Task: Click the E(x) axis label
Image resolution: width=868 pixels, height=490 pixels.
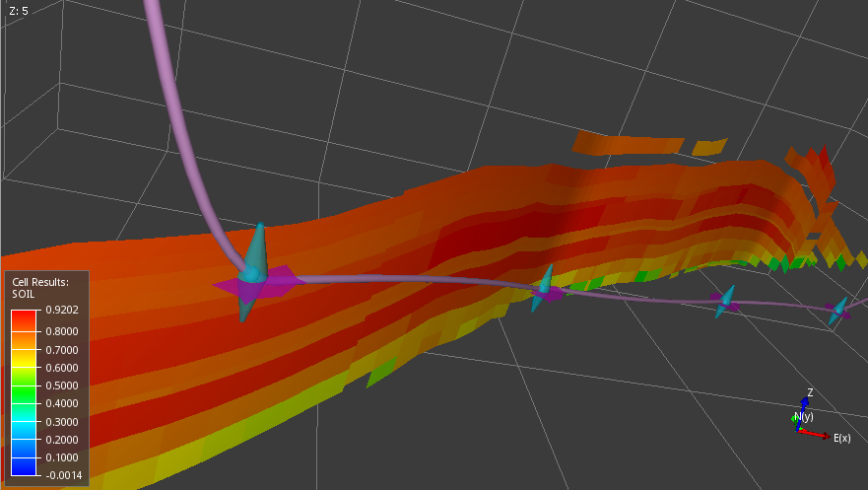Action: 842,438
